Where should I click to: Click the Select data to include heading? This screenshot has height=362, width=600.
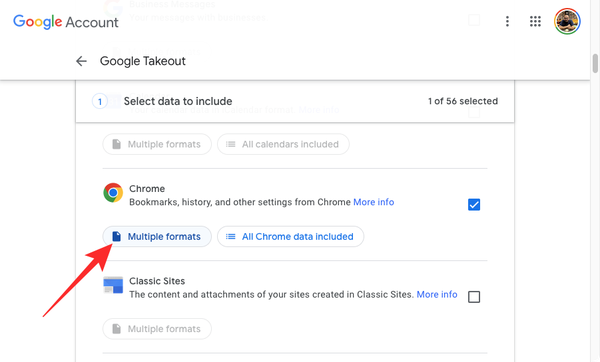coord(178,101)
